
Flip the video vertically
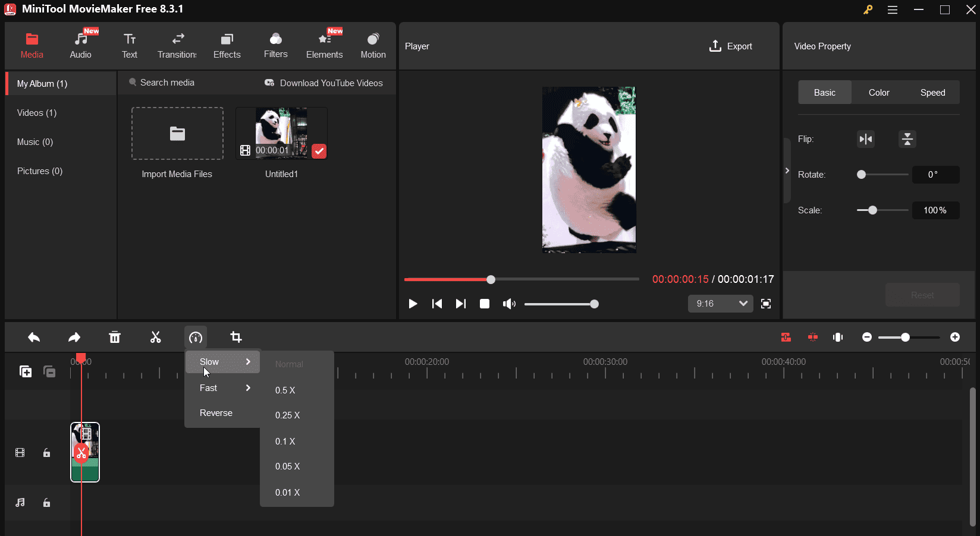907,139
